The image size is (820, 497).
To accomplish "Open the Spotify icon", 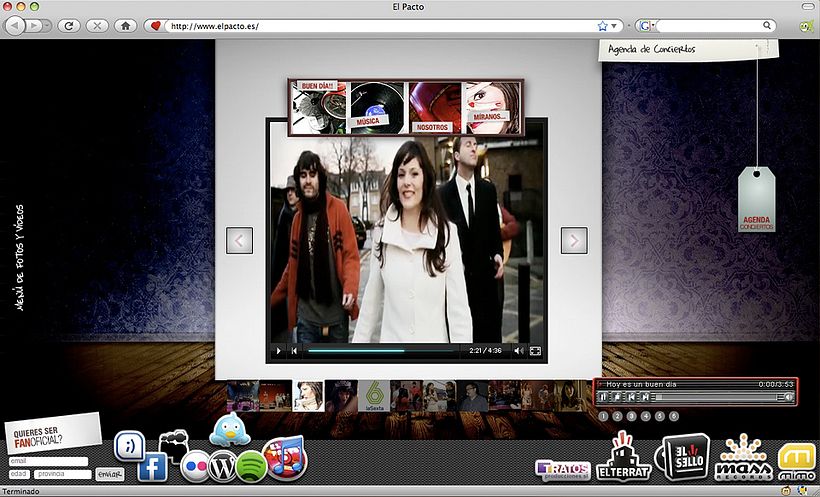I will (x=251, y=466).
